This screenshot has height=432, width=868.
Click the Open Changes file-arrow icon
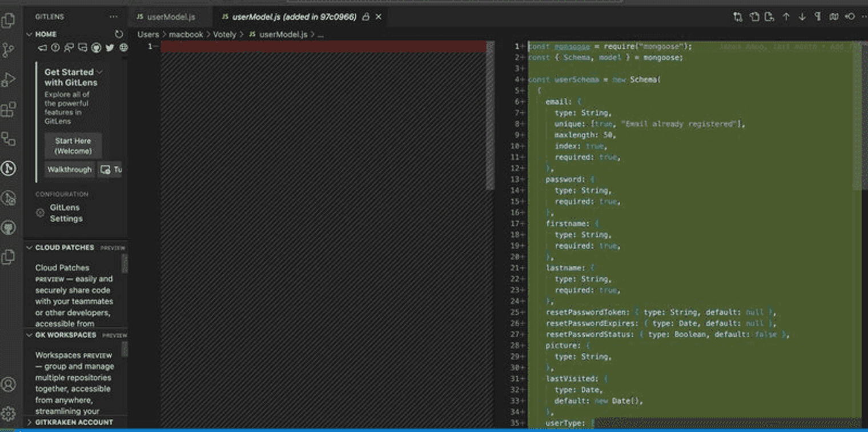770,17
